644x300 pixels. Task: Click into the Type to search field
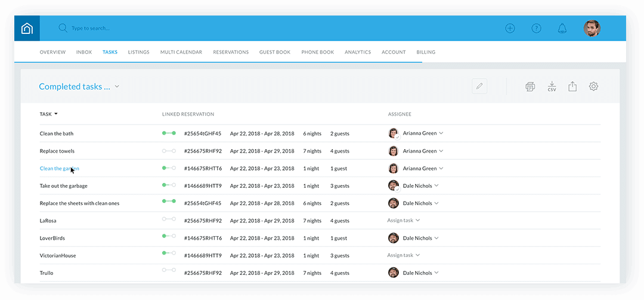pos(91,29)
